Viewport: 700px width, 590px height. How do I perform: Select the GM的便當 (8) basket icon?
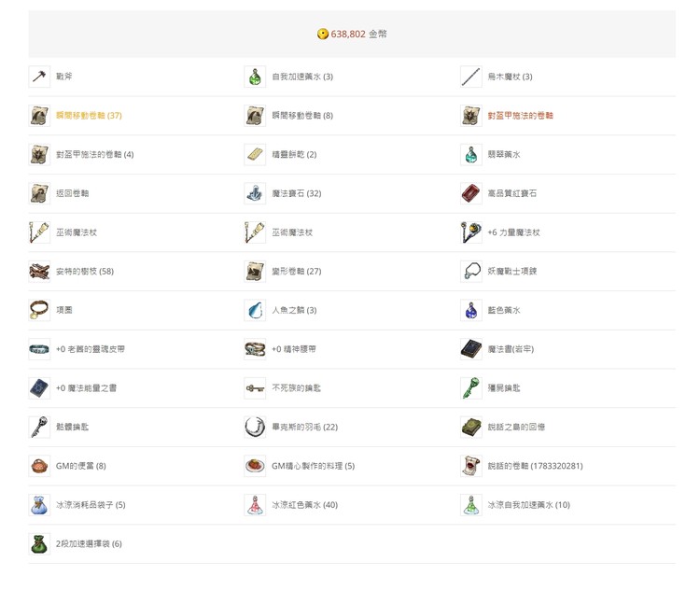[x=39, y=466]
